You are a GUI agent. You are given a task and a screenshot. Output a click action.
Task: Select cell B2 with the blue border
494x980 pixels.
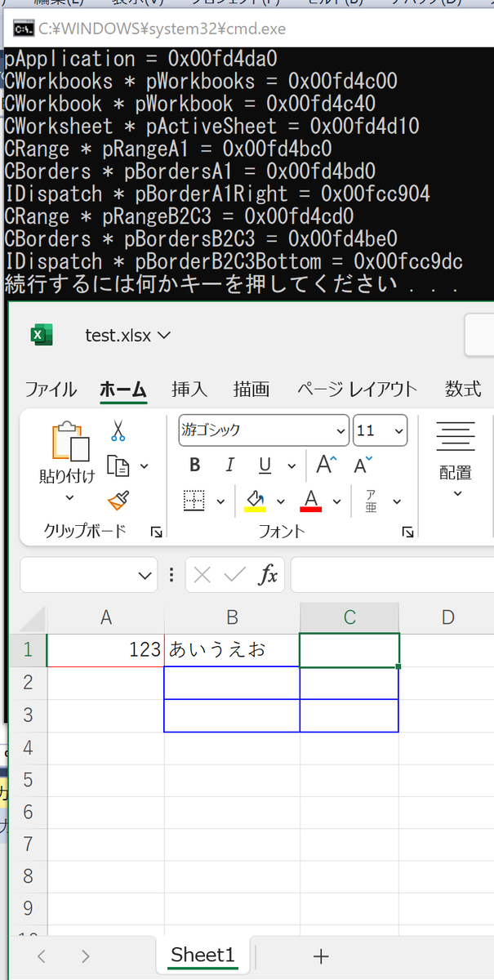click(232, 683)
